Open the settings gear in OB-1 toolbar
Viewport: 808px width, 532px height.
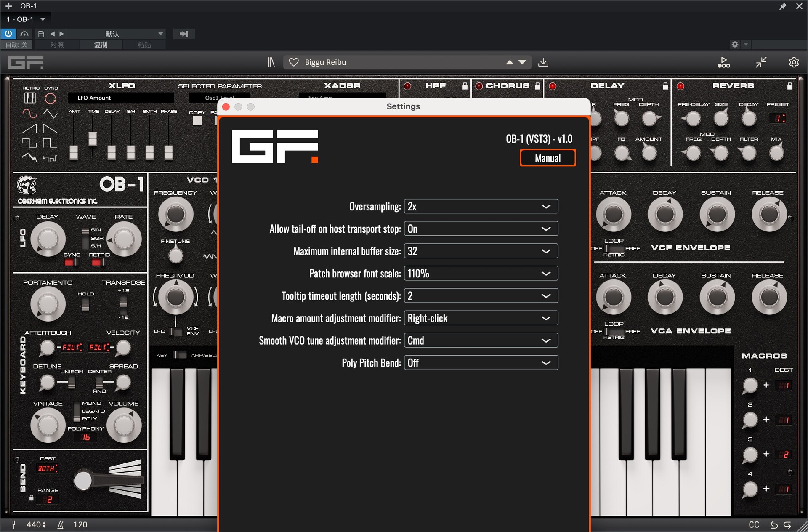(x=794, y=62)
